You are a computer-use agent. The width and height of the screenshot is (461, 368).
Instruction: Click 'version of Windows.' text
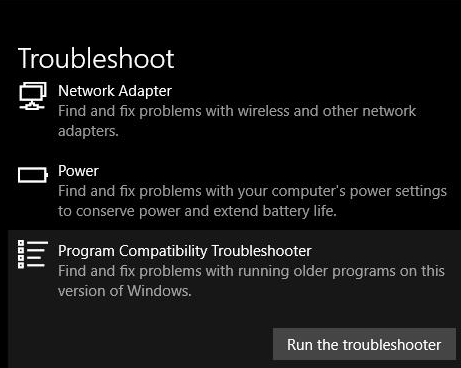pyautogui.click(x=125, y=291)
